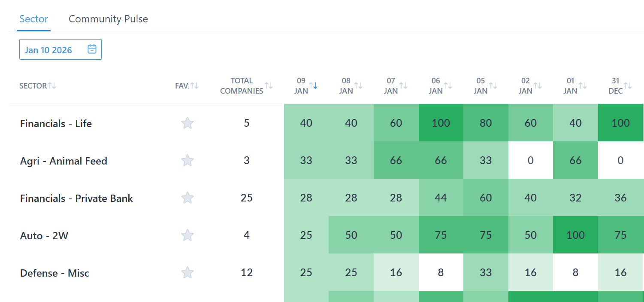Favorite the Financials - Life sector star

[x=187, y=124]
